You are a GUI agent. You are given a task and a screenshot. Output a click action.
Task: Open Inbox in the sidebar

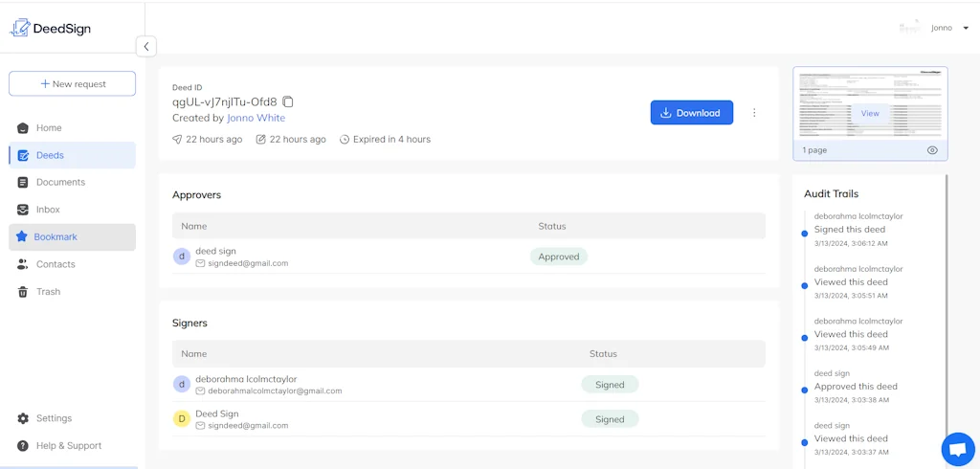73,210
